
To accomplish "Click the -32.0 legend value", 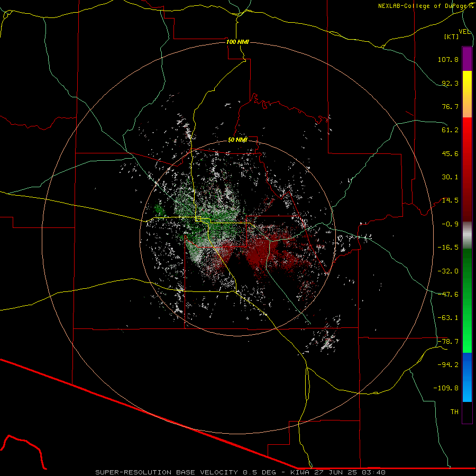I will pos(448,271).
